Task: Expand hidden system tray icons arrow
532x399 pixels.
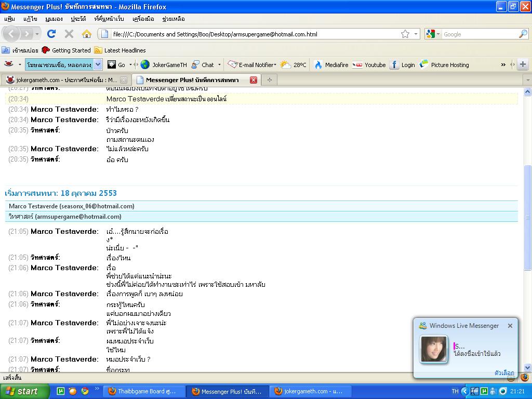Action: tap(464, 391)
